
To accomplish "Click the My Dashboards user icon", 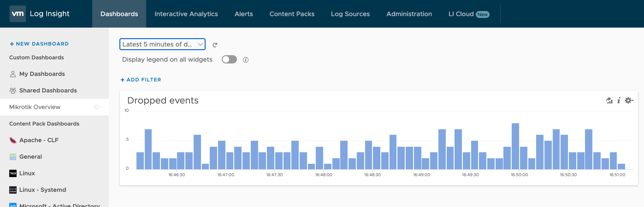I will click(x=13, y=74).
